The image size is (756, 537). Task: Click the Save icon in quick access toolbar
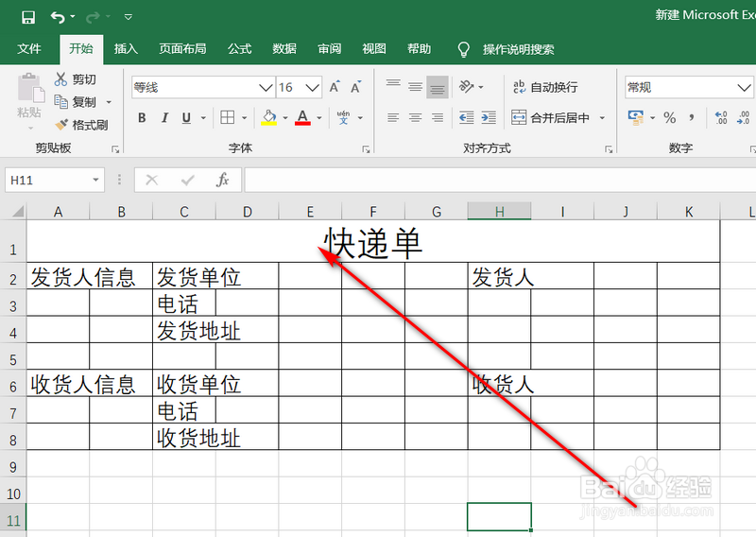[28, 17]
